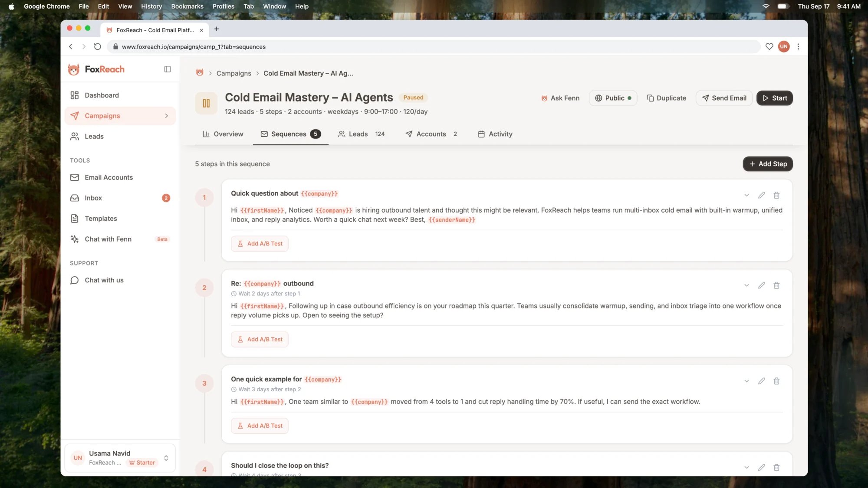Viewport: 868px width, 488px height.
Task: Edit step 1 with the pencil icon
Action: click(x=761, y=195)
